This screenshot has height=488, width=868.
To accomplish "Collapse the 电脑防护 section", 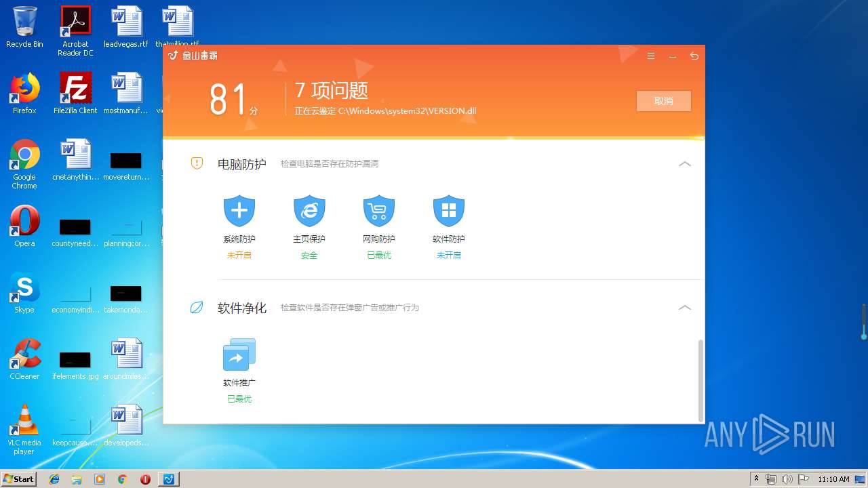I will [x=685, y=164].
